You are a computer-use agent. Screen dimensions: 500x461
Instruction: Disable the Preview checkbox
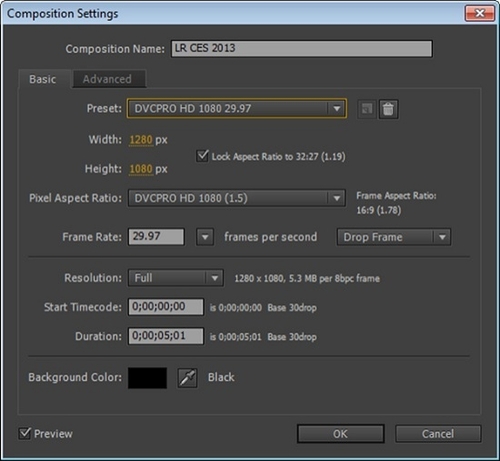pos(25,433)
